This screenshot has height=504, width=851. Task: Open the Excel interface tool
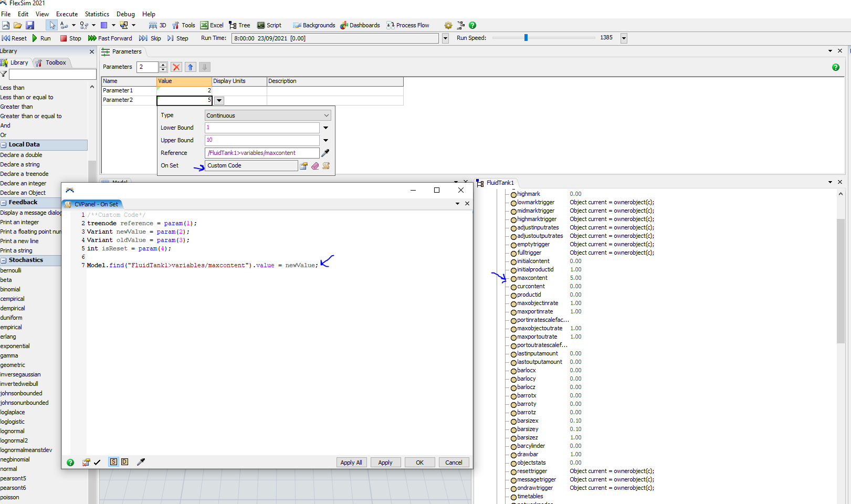click(212, 25)
